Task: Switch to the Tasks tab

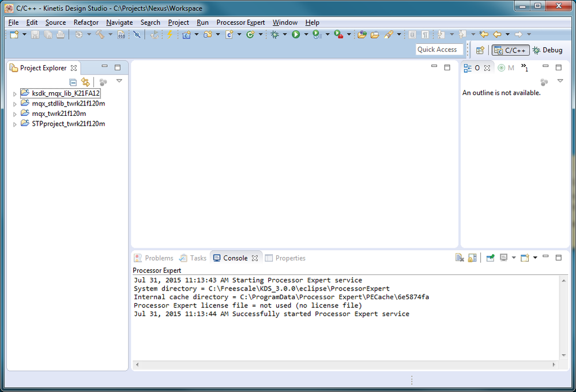Action: 193,258
